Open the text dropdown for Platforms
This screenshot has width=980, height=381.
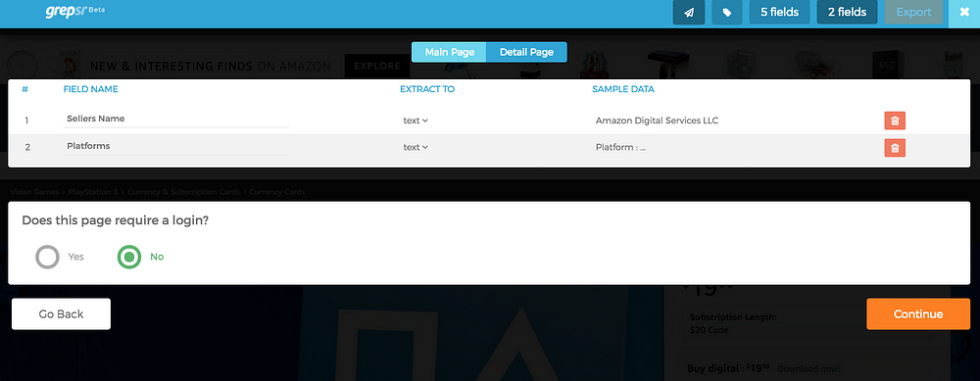pyautogui.click(x=415, y=147)
